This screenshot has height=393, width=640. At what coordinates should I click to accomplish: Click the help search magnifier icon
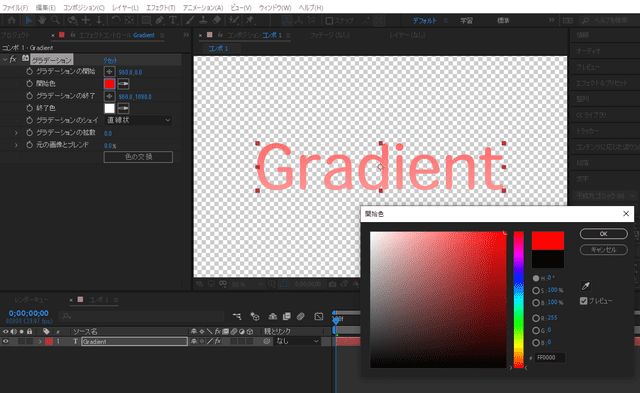[585, 20]
